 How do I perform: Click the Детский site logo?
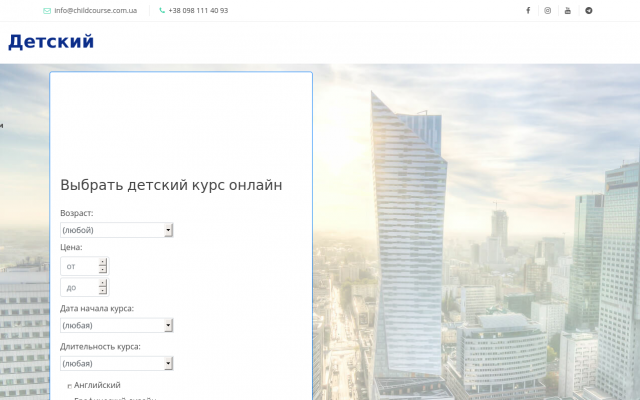51,42
